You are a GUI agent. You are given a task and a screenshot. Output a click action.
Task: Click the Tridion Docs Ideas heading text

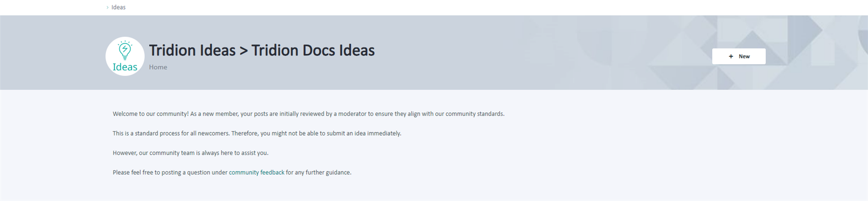click(x=313, y=50)
